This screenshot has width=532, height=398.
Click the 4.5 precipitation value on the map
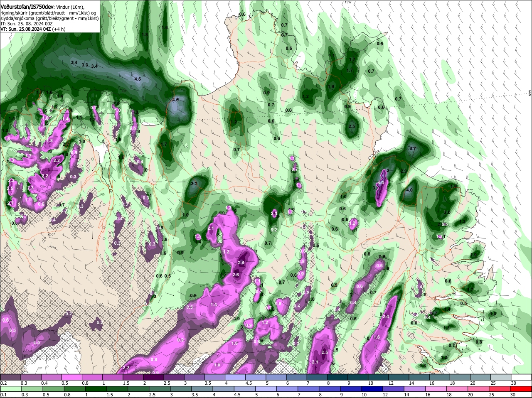[138, 79]
